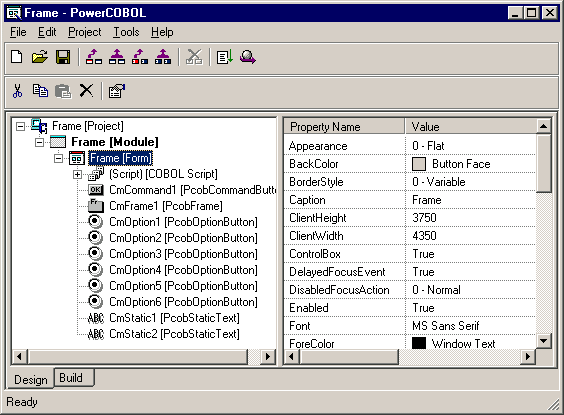564x415 pixels.
Task: Click the tree pane scroll left arrow
Action: click(19, 357)
